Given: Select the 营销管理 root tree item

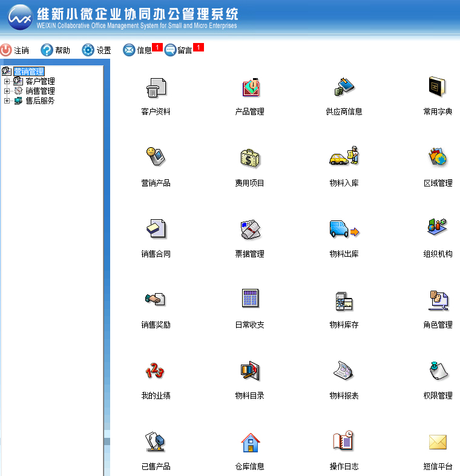Looking at the screenshot, I should [x=28, y=71].
